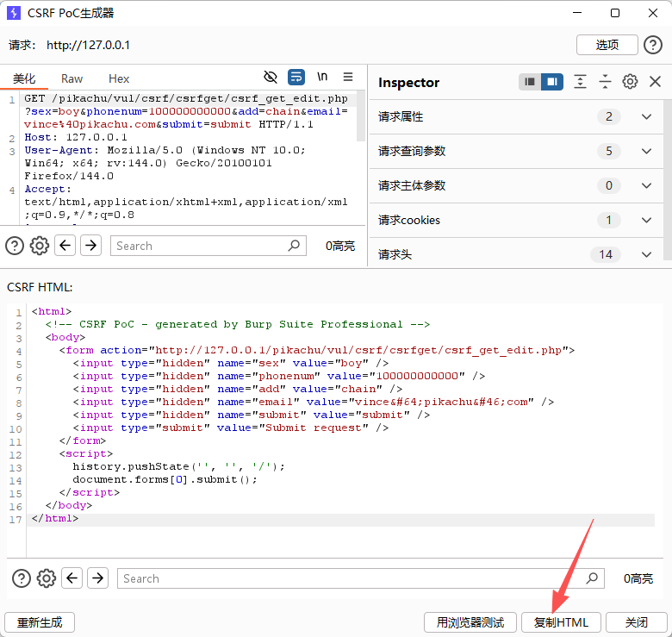Click request search help icon
Viewport: 672px width, 637px height.
15,246
